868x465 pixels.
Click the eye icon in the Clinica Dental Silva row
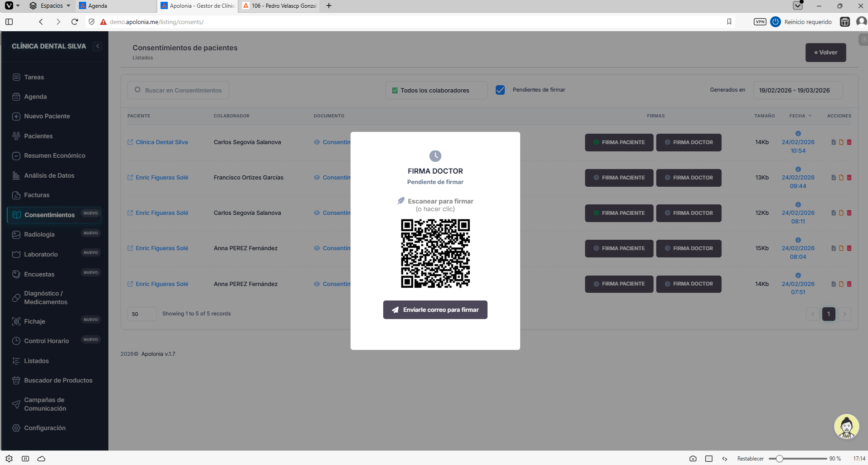[317, 142]
